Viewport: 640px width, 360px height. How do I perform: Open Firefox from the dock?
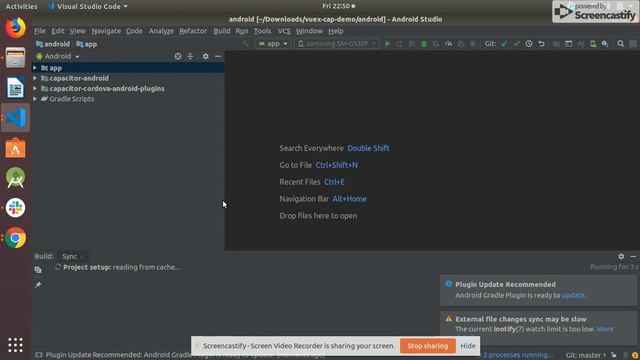pos(16,28)
